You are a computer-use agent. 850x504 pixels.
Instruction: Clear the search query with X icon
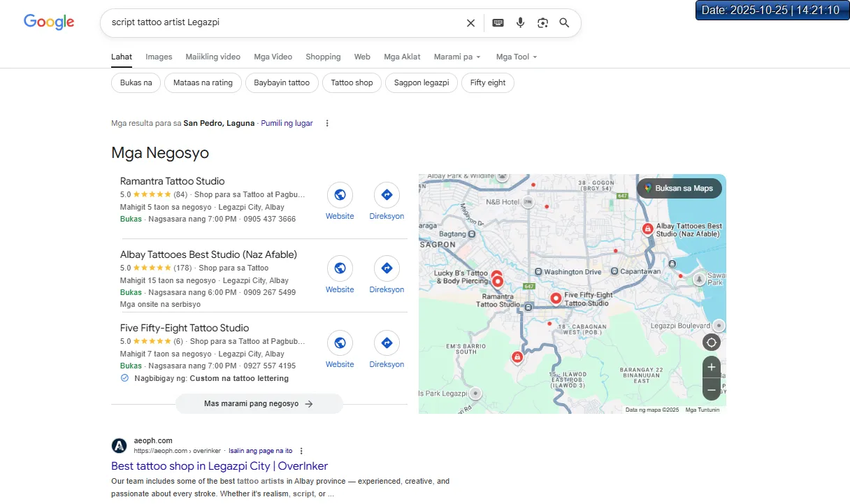coord(470,23)
